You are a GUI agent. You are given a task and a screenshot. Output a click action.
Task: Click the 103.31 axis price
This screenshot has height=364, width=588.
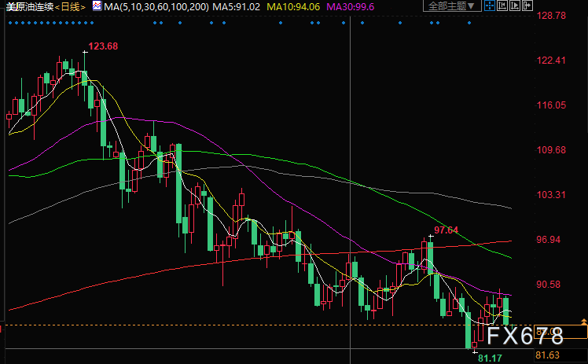(x=551, y=194)
